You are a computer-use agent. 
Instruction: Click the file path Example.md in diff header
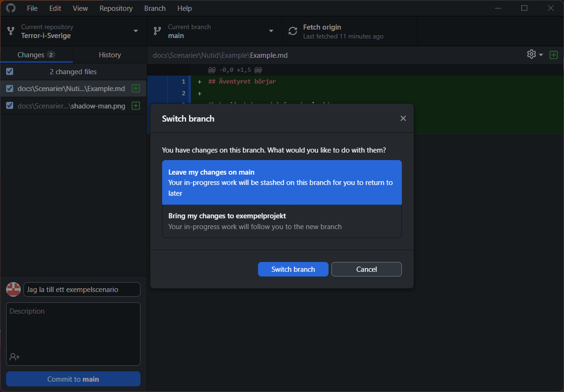point(269,55)
